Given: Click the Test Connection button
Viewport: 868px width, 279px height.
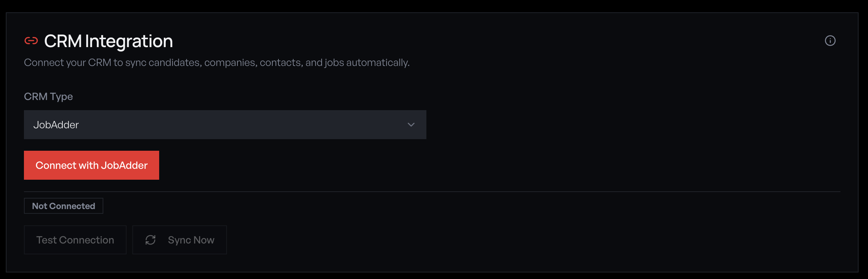Looking at the screenshot, I should coord(75,240).
